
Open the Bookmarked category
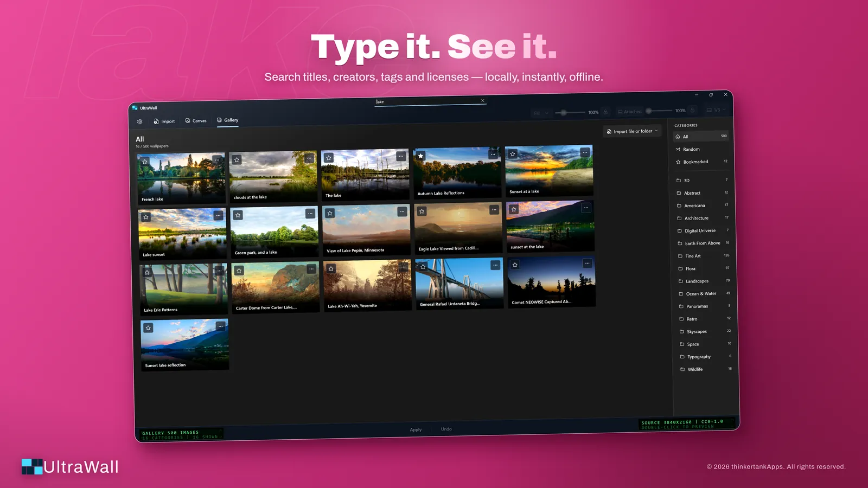click(x=703, y=162)
